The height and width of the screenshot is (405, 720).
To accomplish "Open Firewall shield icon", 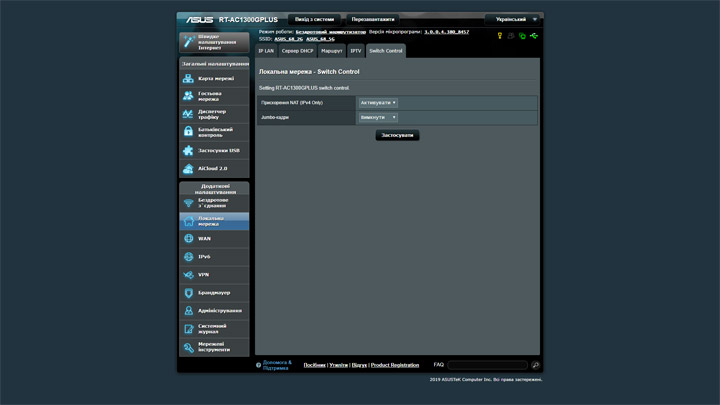I will 188,292.
